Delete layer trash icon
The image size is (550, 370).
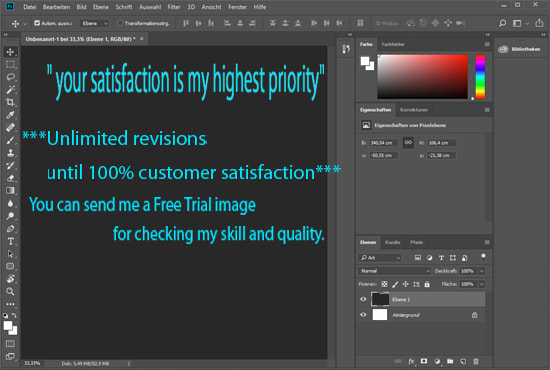click(x=476, y=361)
